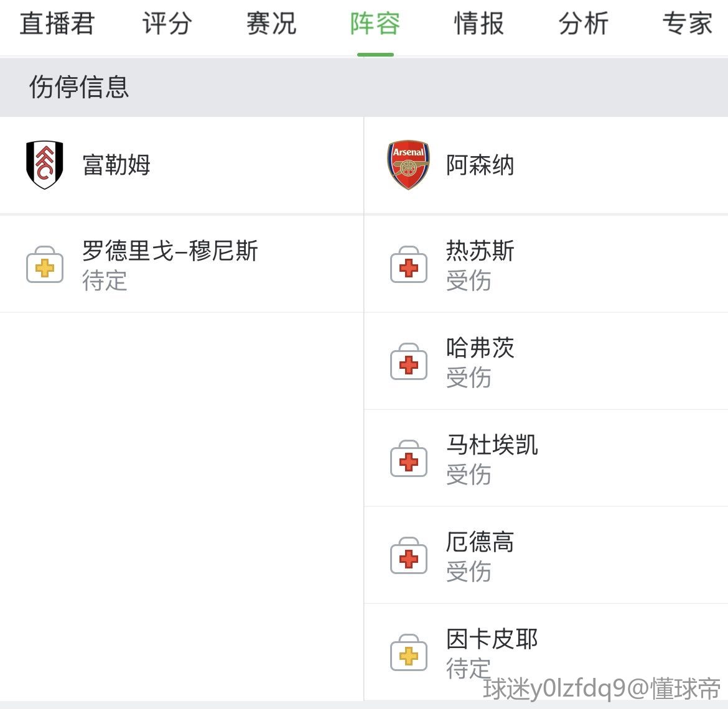
Task: Click red medkit icon beside 马杜埃凯
Action: (x=408, y=460)
